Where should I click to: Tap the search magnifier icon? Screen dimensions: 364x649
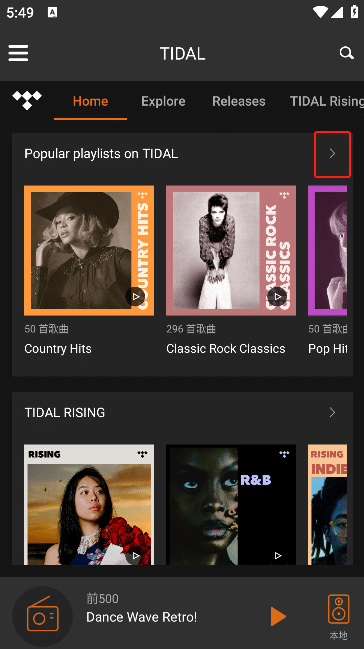(346, 53)
